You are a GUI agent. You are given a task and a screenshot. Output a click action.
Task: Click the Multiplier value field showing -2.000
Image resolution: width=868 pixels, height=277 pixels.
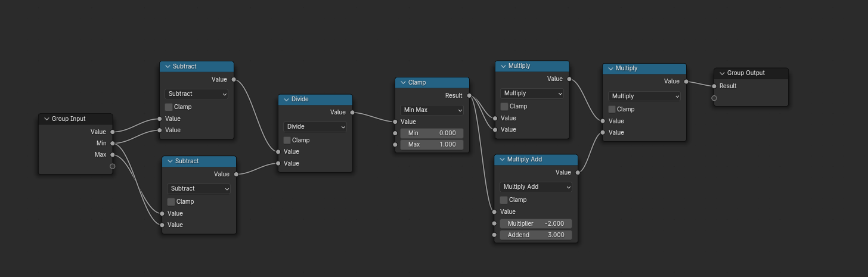pyautogui.click(x=535, y=223)
